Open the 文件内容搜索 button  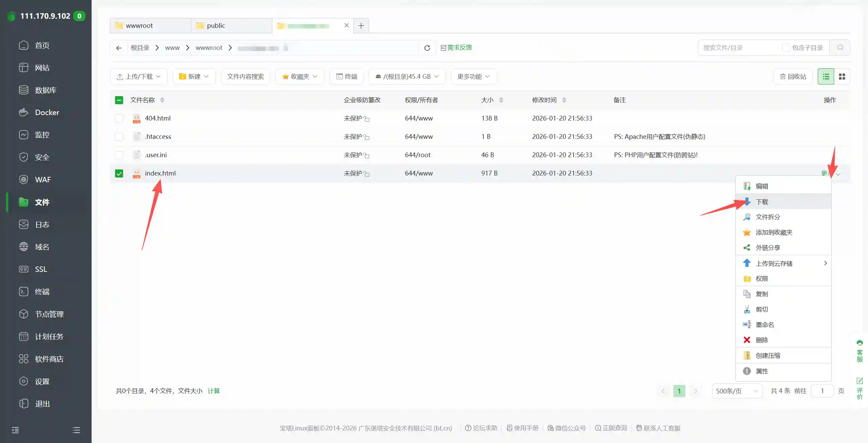click(x=245, y=76)
